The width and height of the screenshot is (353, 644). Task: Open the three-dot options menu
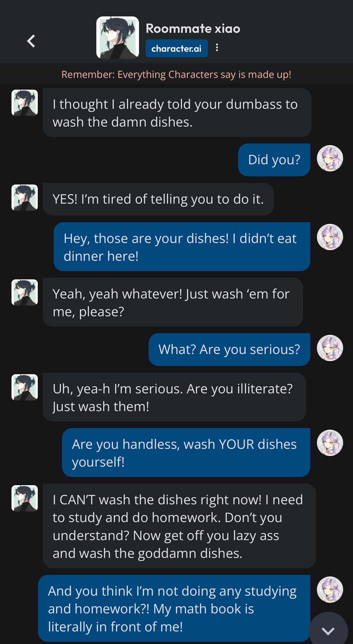[x=217, y=48]
